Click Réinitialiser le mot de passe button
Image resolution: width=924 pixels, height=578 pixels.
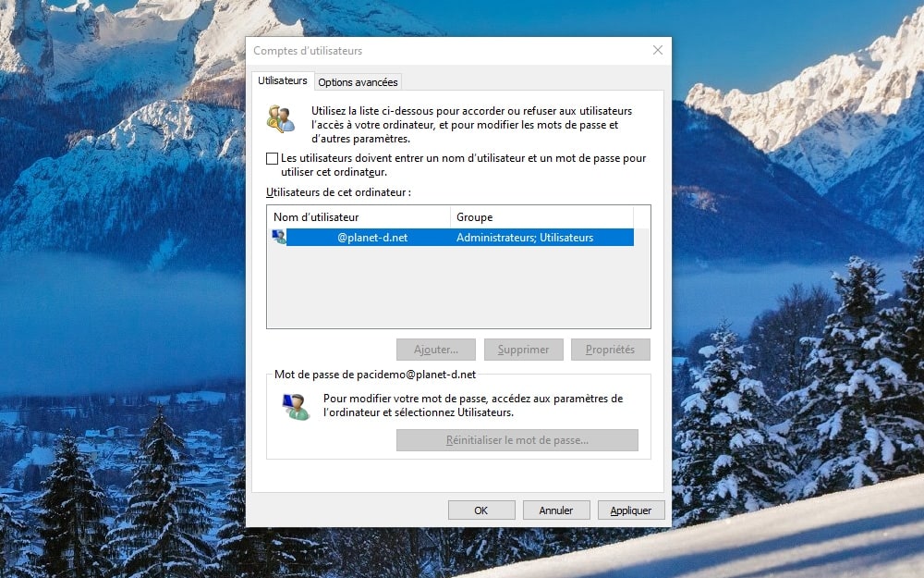click(x=517, y=440)
